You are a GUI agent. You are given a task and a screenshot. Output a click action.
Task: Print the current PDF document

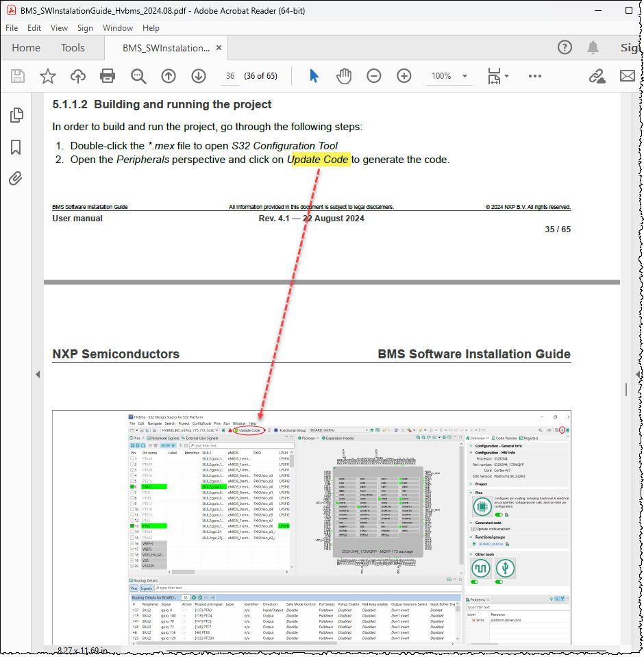(108, 76)
